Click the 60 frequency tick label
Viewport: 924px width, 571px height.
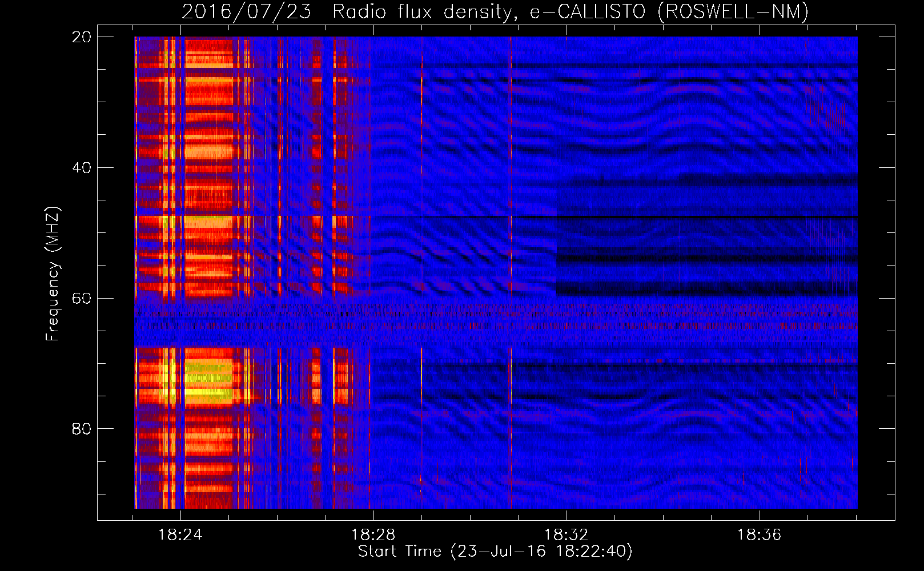pyautogui.click(x=81, y=298)
